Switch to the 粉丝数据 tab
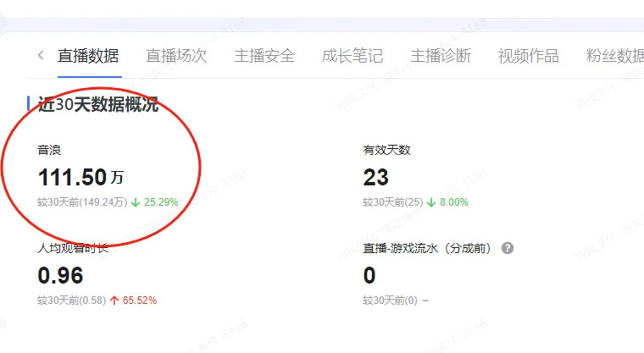 coord(615,56)
